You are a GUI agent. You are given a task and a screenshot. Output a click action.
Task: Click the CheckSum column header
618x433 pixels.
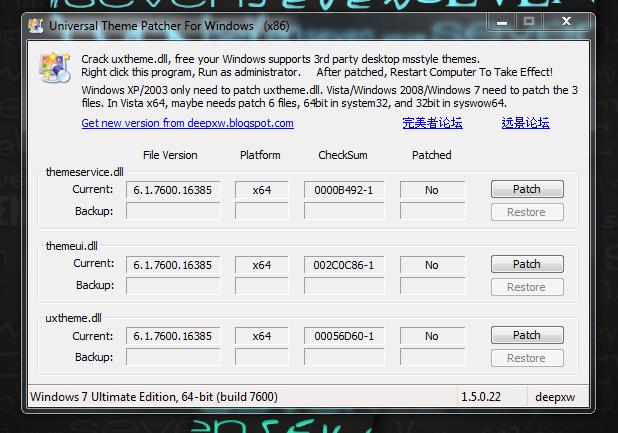pos(343,155)
